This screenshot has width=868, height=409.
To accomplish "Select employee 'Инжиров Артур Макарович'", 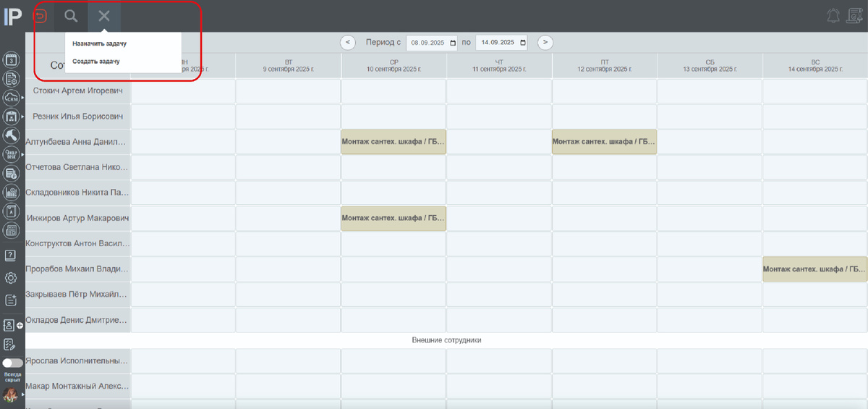I will 77,218.
